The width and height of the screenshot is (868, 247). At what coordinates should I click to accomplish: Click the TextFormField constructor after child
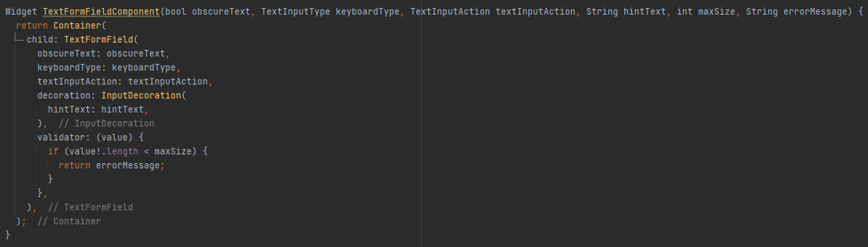(98, 40)
